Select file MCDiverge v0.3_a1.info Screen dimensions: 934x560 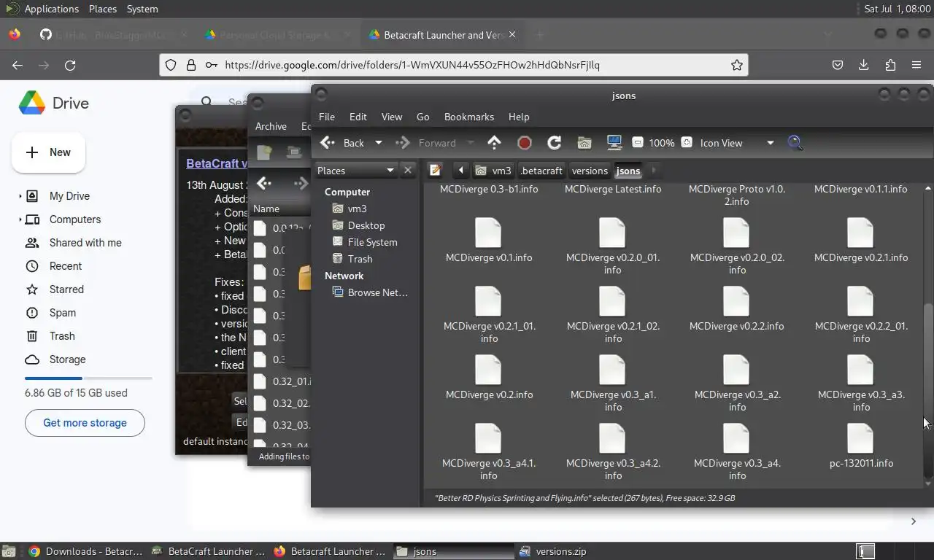pyautogui.click(x=613, y=384)
